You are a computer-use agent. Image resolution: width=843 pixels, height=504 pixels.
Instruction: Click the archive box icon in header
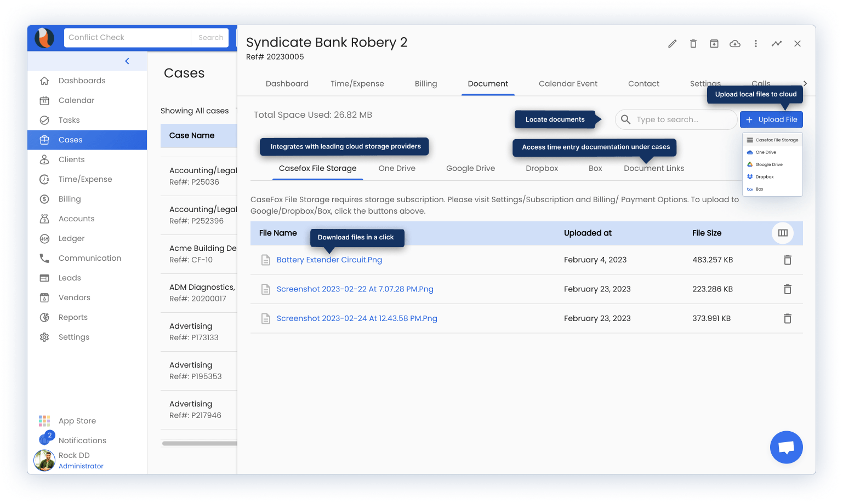[714, 44]
